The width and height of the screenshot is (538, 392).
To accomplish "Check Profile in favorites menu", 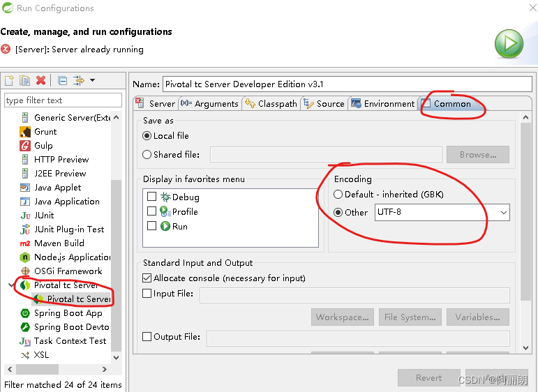I will [151, 211].
